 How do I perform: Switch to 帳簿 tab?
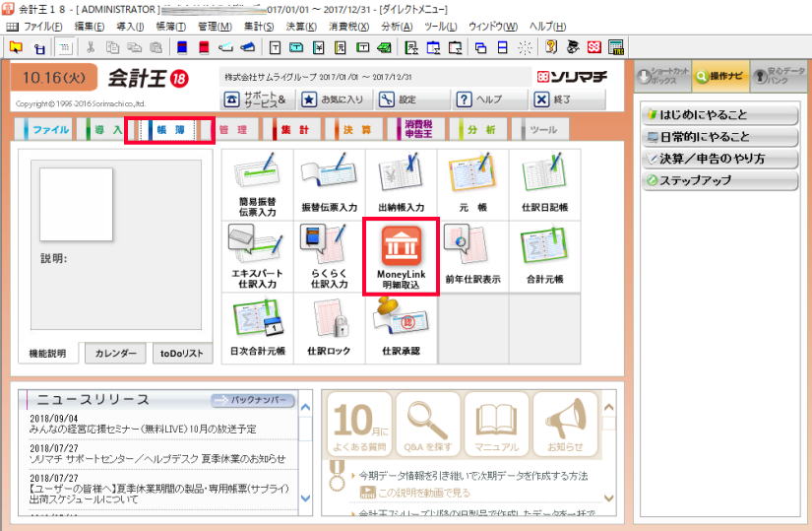[169, 130]
